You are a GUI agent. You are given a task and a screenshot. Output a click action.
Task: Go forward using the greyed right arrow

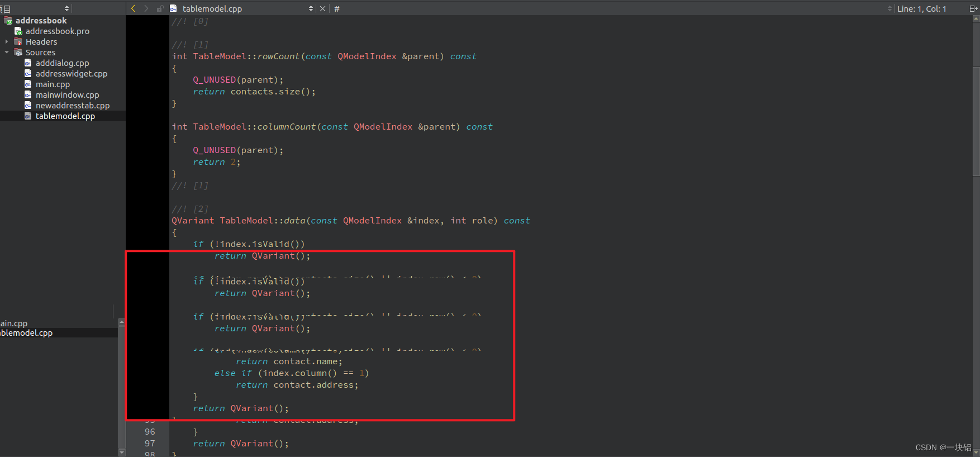[146, 8]
